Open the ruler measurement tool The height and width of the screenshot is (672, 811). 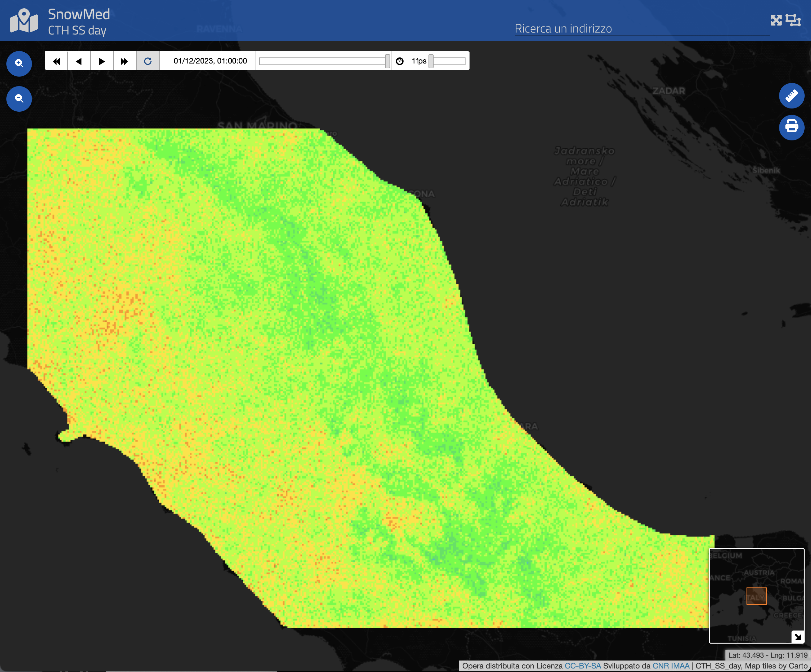[791, 96]
